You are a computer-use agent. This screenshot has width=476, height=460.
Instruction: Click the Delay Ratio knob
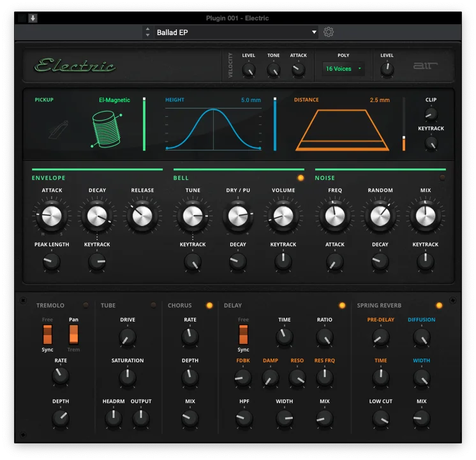(x=325, y=337)
